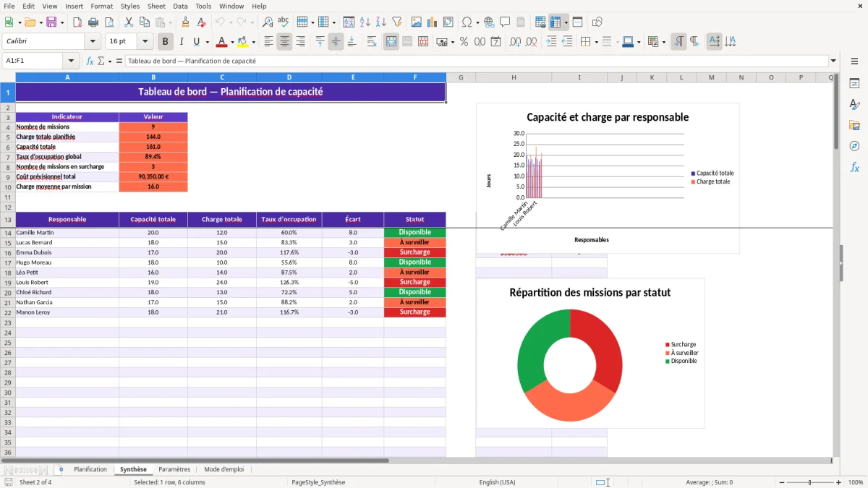Open Borders dropdown arrow
Viewport: 868px width, 488px height.
(x=596, y=42)
